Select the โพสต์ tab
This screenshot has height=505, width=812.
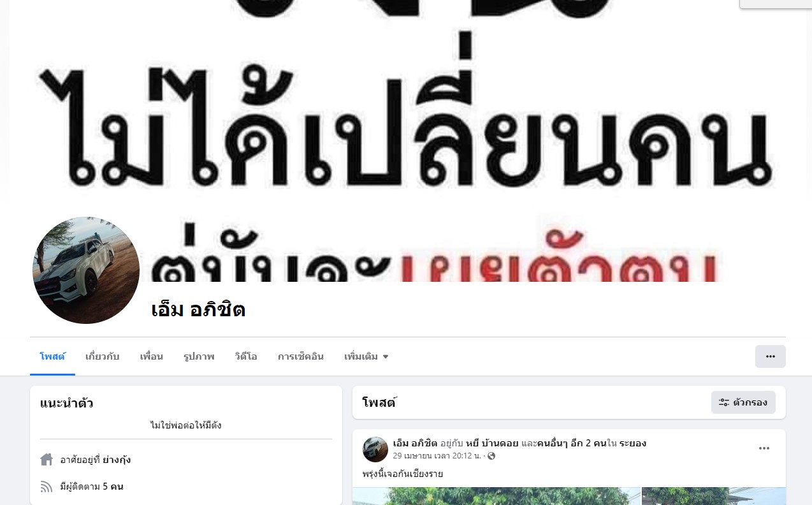tap(52, 356)
